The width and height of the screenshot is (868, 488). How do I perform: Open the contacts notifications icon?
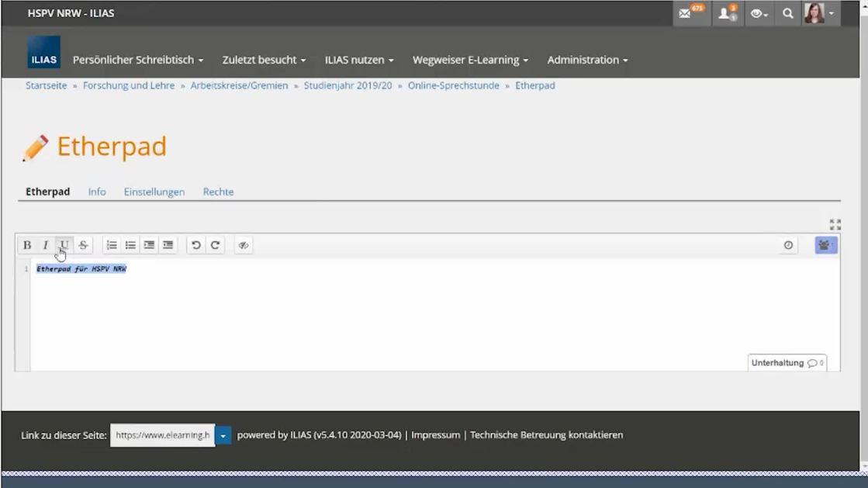(x=728, y=13)
